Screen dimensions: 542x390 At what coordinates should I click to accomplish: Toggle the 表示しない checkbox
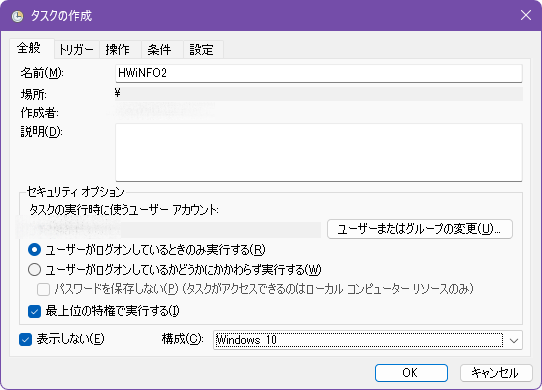click(25, 339)
